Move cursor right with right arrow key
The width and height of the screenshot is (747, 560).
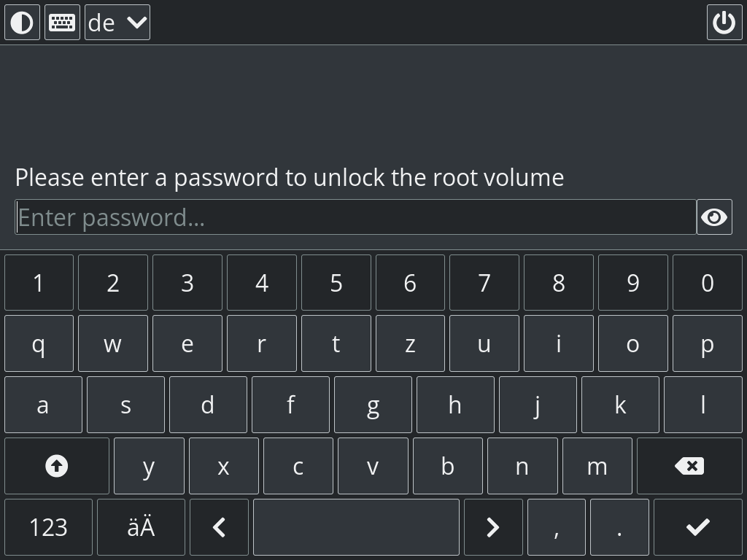(493, 526)
